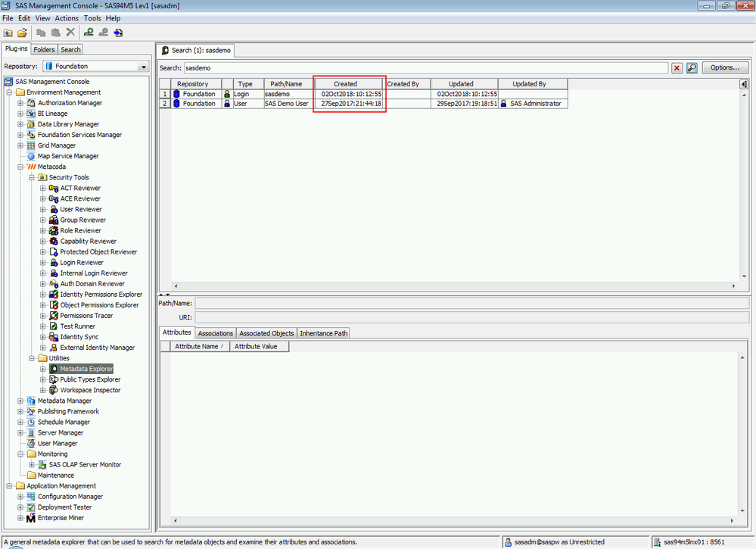The width and height of the screenshot is (756, 549).
Task: Click the Capability Reviewer icon
Action: coord(54,241)
